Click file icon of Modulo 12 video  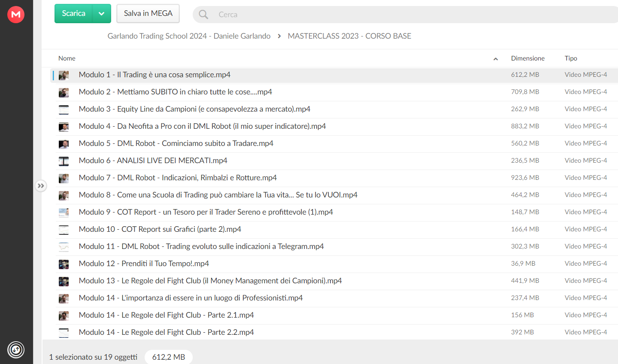pos(64,264)
